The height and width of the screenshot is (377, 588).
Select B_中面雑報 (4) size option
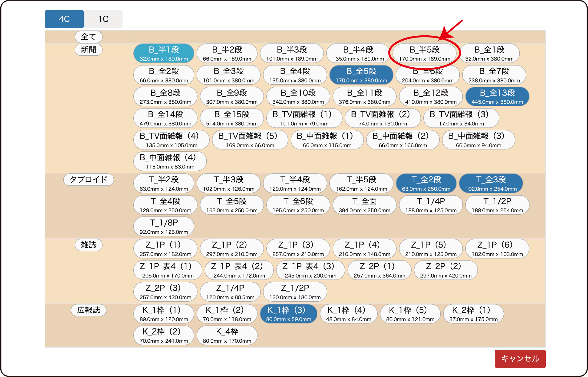pyautogui.click(x=170, y=161)
